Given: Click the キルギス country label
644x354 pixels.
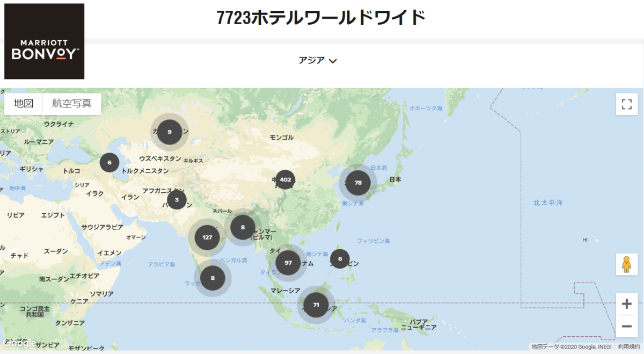Looking at the screenshot, I should point(193,160).
